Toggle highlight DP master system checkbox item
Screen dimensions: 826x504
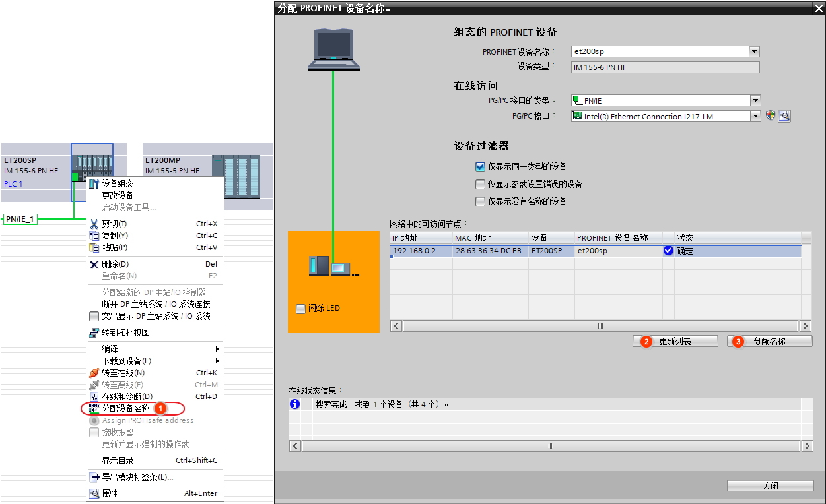94,316
